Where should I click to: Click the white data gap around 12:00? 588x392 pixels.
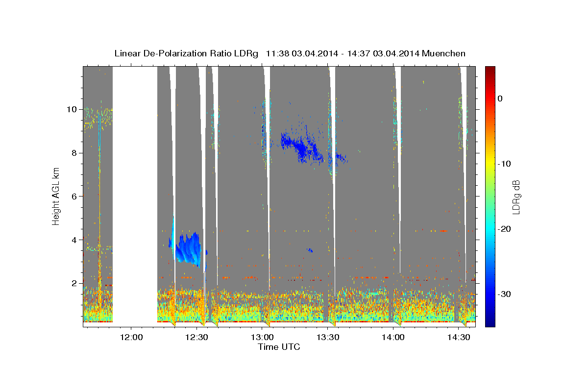point(135,194)
